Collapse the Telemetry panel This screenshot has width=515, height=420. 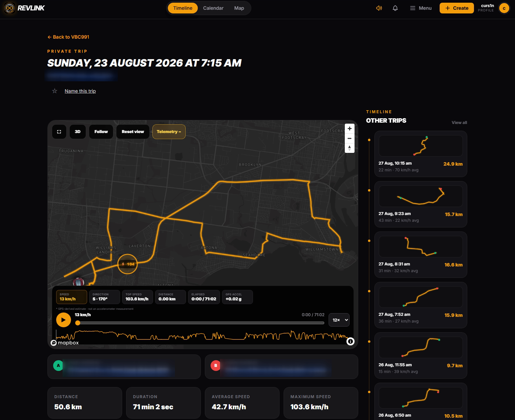[x=169, y=132]
